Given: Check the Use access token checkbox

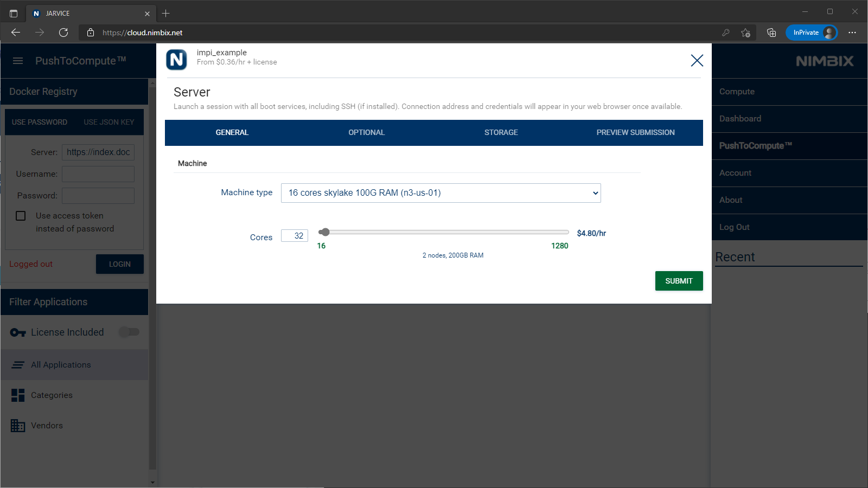Looking at the screenshot, I should (21, 216).
